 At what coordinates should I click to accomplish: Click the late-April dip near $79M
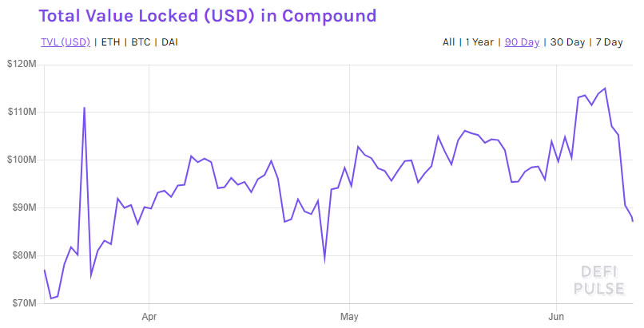tap(324, 261)
